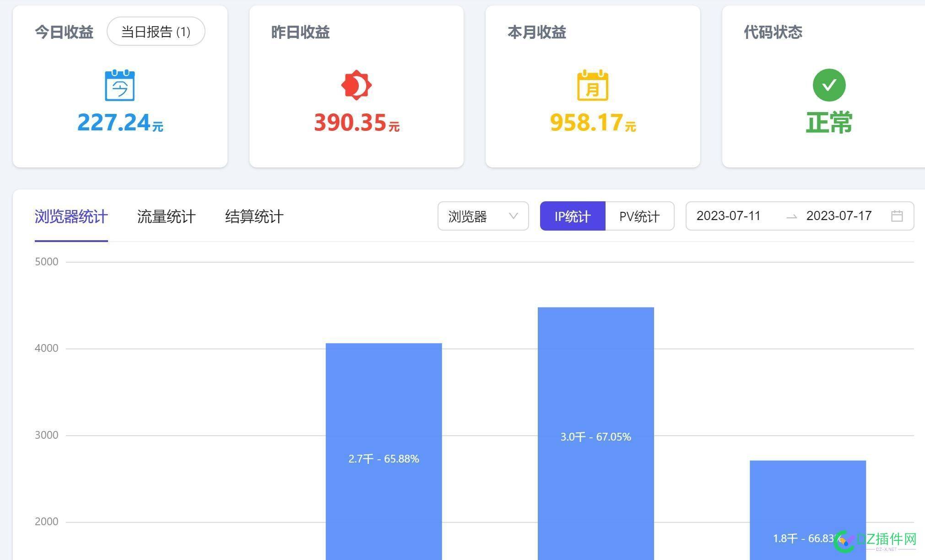Click the 代码状态 card title
The height and width of the screenshot is (560, 925).
773,32
